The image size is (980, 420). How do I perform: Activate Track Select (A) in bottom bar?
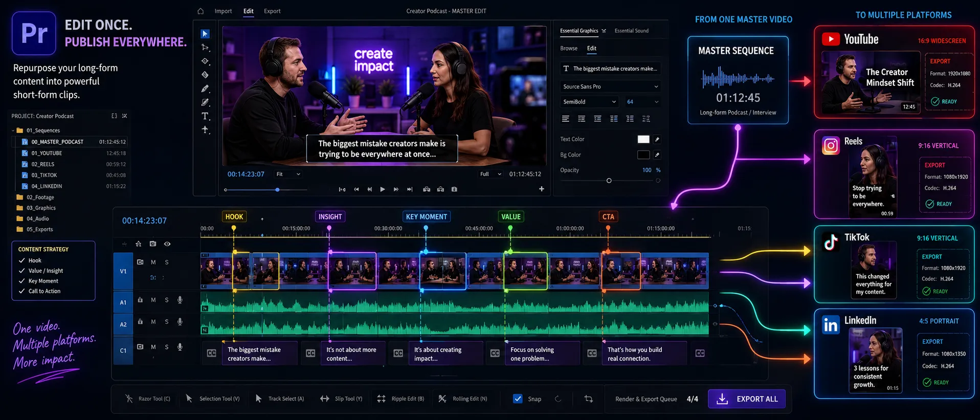pyautogui.click(x=279, y=399)
